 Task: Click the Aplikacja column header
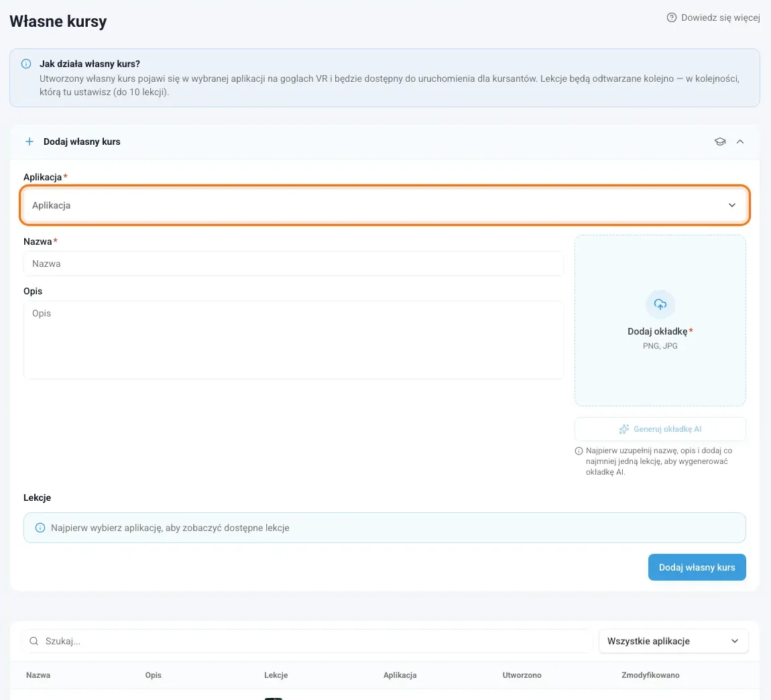400,675
